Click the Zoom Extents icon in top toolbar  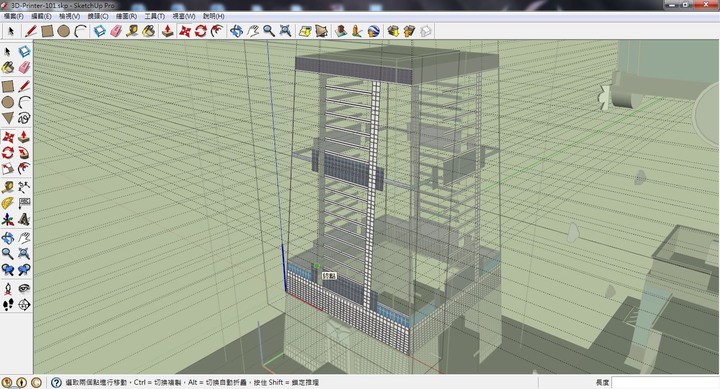click(285, 31)
